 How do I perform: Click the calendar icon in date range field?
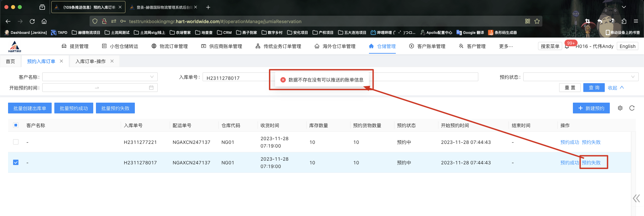151,88
